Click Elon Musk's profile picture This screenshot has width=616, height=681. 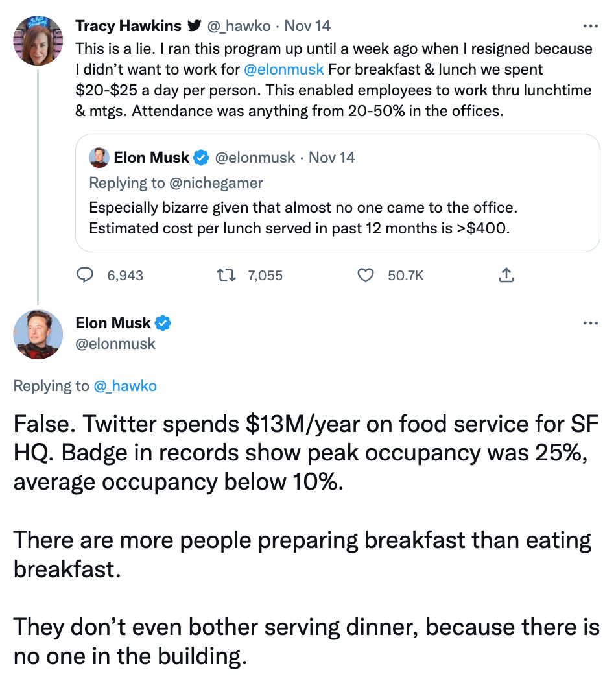[38, 335]
